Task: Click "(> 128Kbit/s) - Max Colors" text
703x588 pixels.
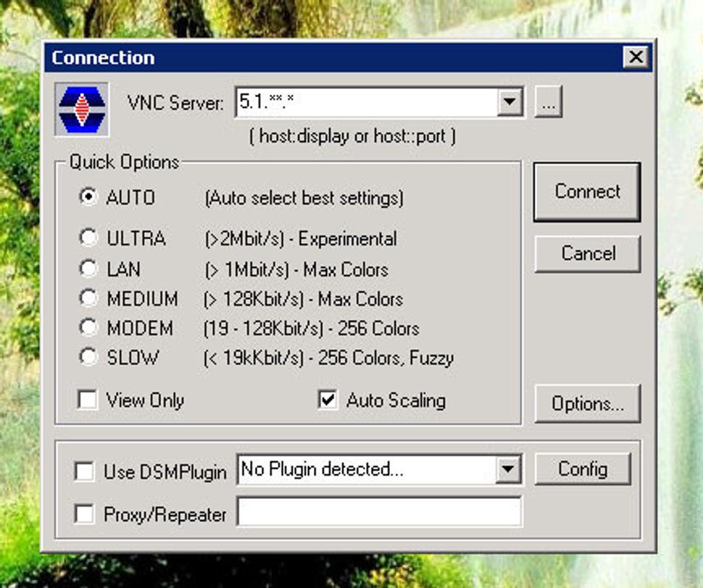Action: 303,299
